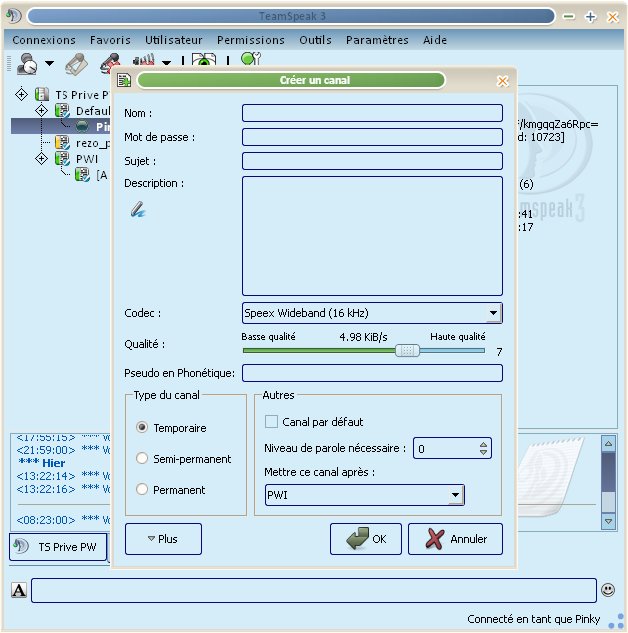This screenshot has width=628, height=633.
Task: Click the Annuler button
Action: click(x=455, y=539)
